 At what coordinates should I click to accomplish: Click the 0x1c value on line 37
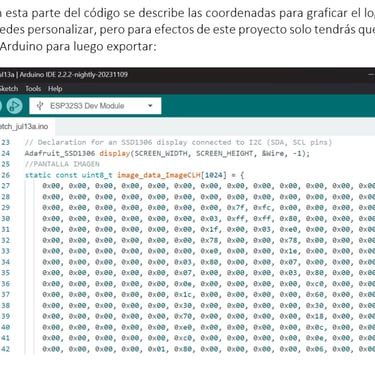[183, 294]
